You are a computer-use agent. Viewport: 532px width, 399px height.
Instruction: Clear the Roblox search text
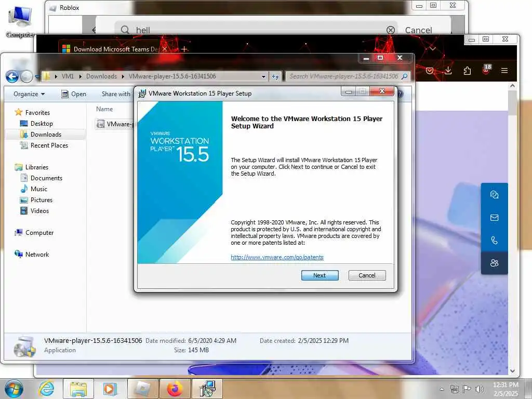click(391, 30)
